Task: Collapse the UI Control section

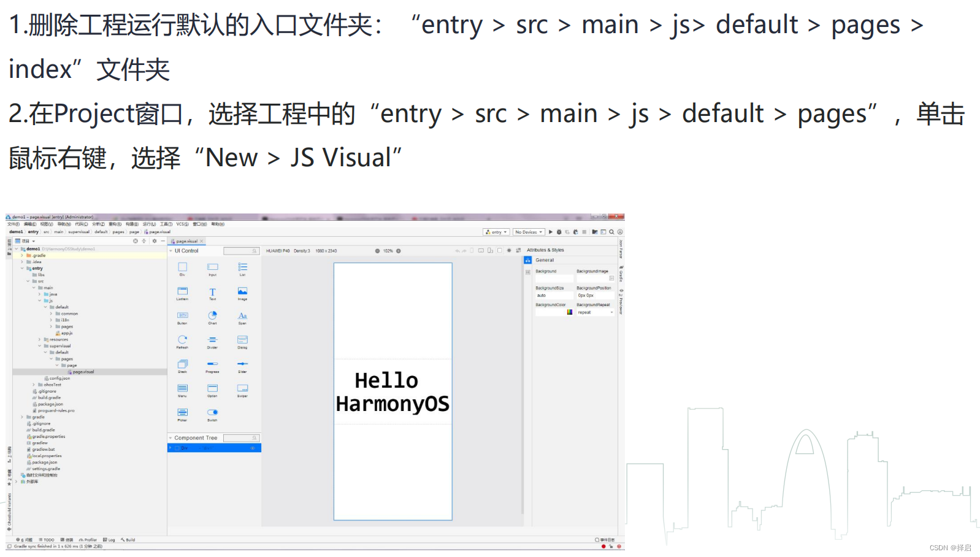Action: coord(170,251)
